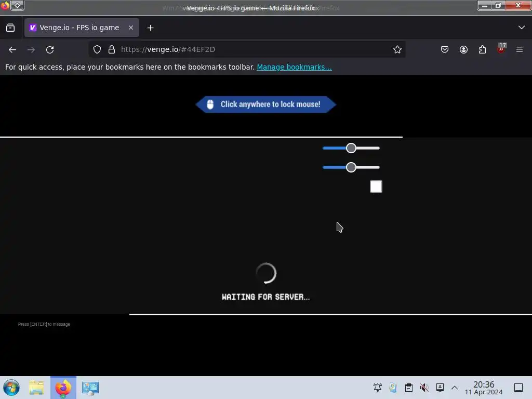The width and height of the screenshot is (532, 399).
Task: Click the Firefox logo in the title bar
Action: tap(5, 5)
